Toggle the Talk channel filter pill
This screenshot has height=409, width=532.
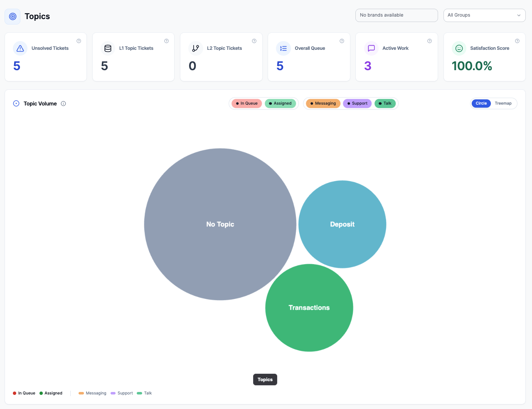coord(385,103)
